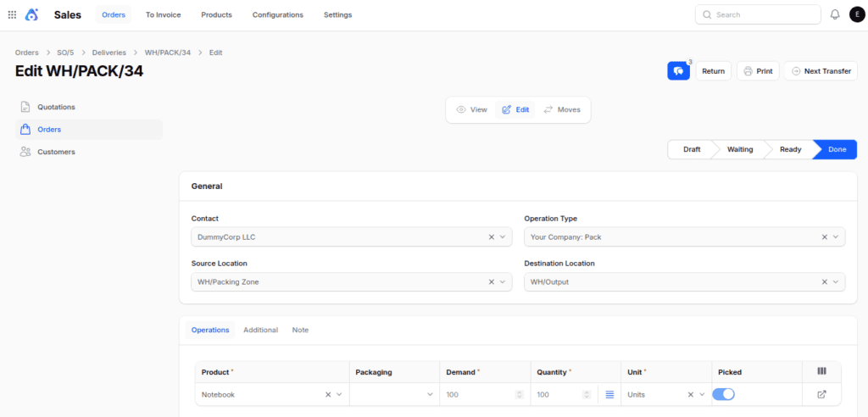Go to Deliveries breadcrumb link
The height and width of the screenshot is (417, 868).
pos(109,53)
